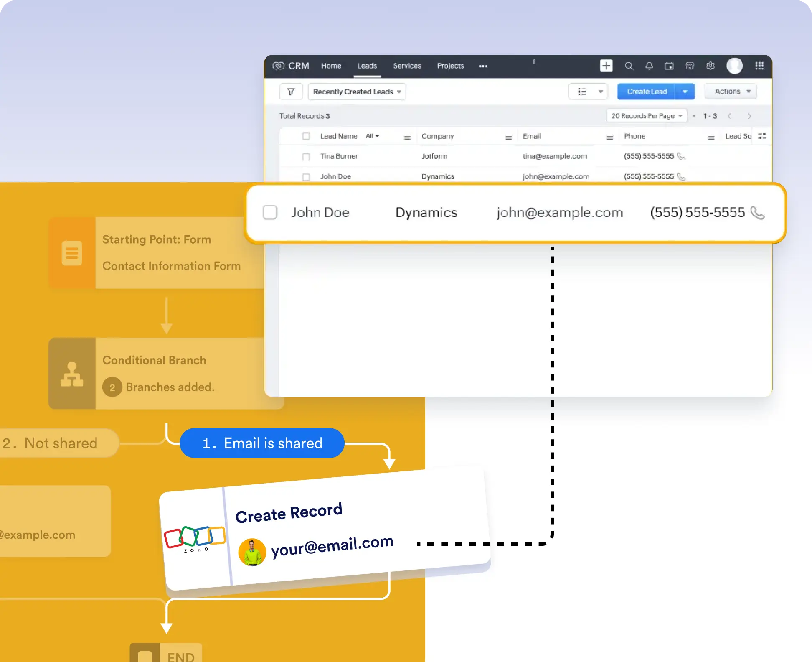Viewport: 812px width, 662px height.
Task: Select the Email is shared branch
Action: pos(262,443)
